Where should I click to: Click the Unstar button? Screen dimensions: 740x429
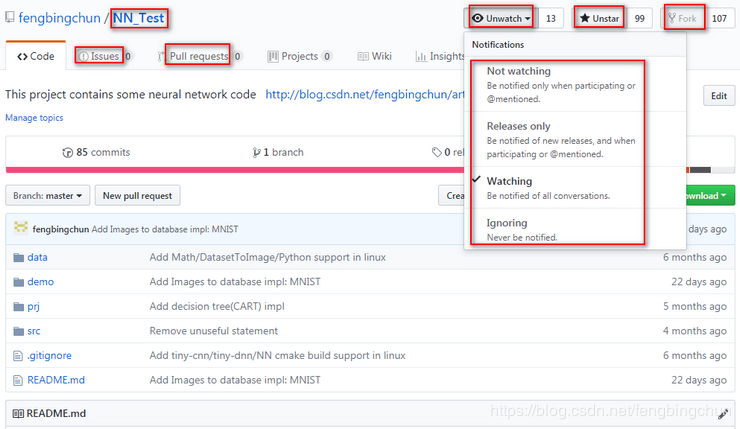click(599, 18)
